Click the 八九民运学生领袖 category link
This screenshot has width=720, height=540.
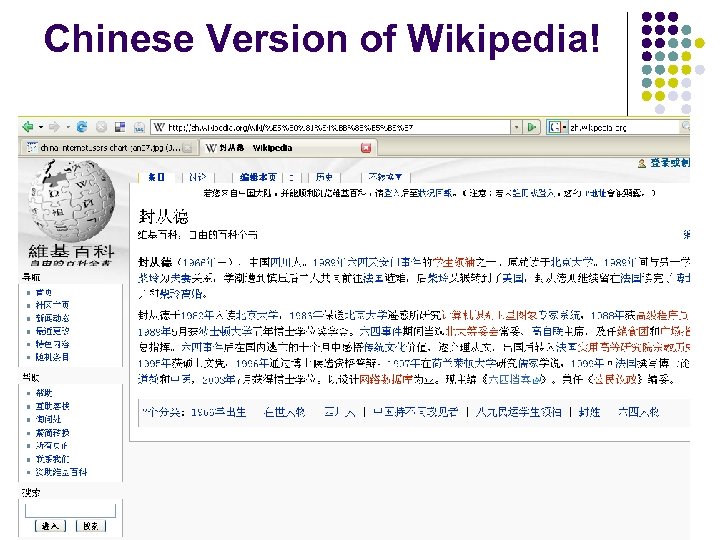(x=518, y=412)
